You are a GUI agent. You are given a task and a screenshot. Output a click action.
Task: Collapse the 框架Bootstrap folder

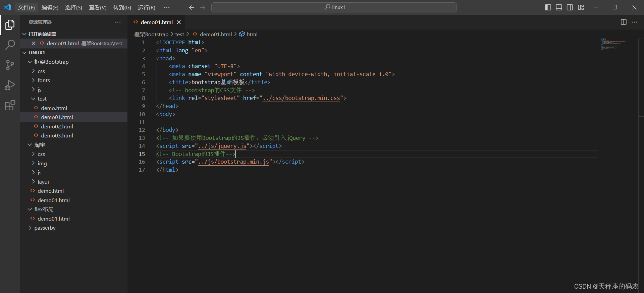click(x=74, y=62)
